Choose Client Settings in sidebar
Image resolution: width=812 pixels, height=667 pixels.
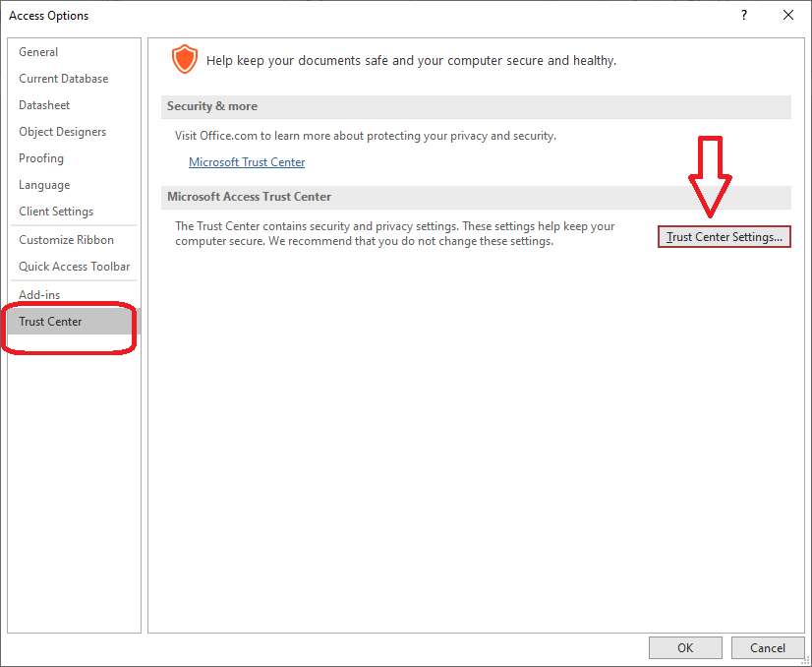point(56,212)
